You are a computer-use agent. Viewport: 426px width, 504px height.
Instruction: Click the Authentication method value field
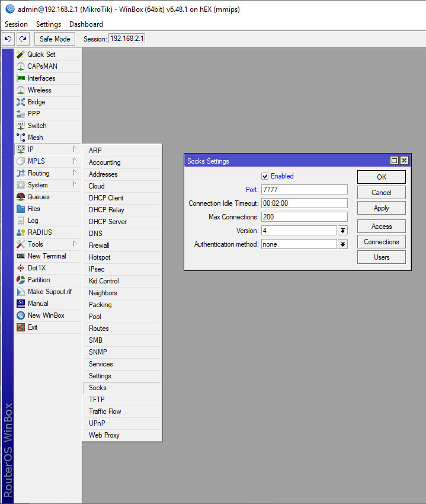pos(299,244)
